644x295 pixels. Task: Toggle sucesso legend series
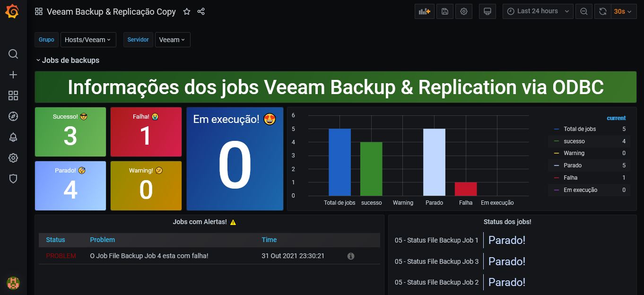coord(574,141)
